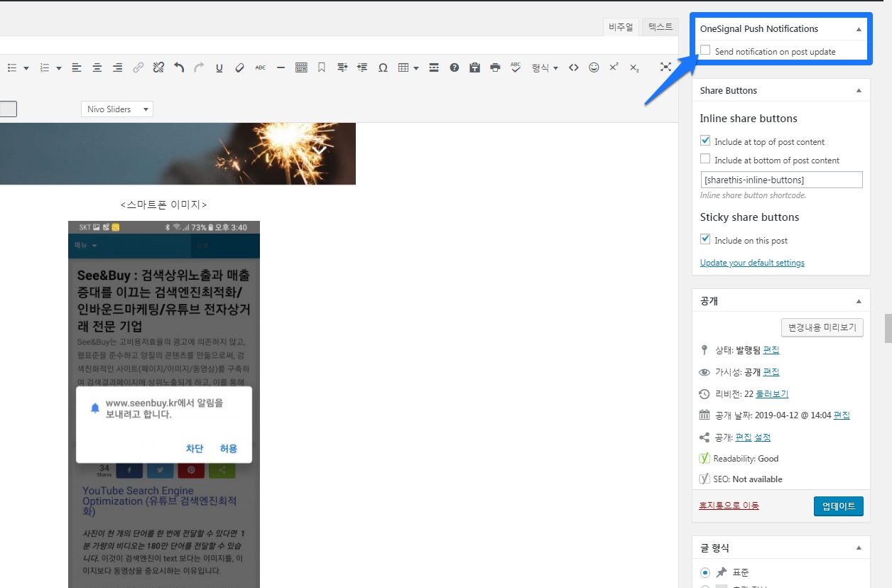Screen dimensions: 892x588
Task: Open the 형식 formats dropdown
Action: (x=545, y=67)
